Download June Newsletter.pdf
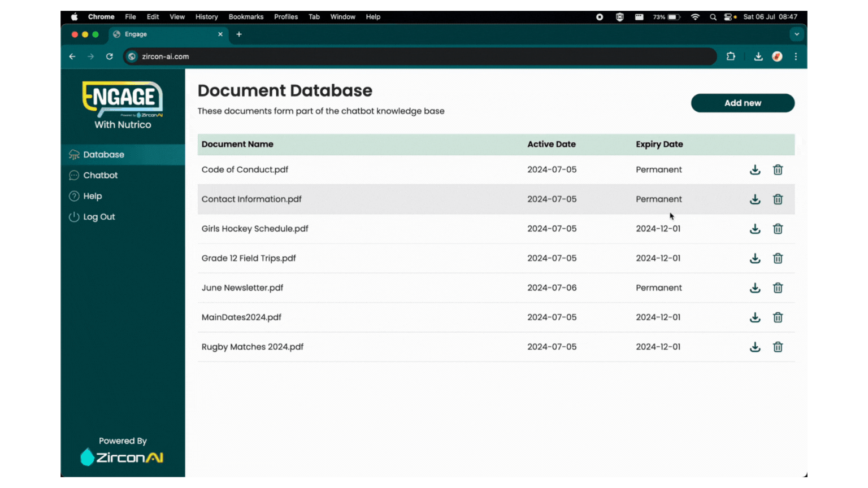This screenshot has height=488, width=868. point(755,288)
